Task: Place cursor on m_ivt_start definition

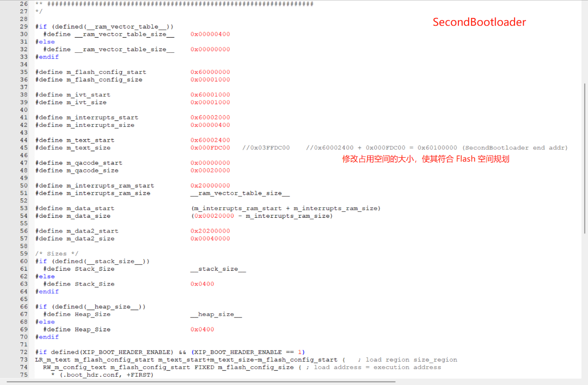Action: 88,95
